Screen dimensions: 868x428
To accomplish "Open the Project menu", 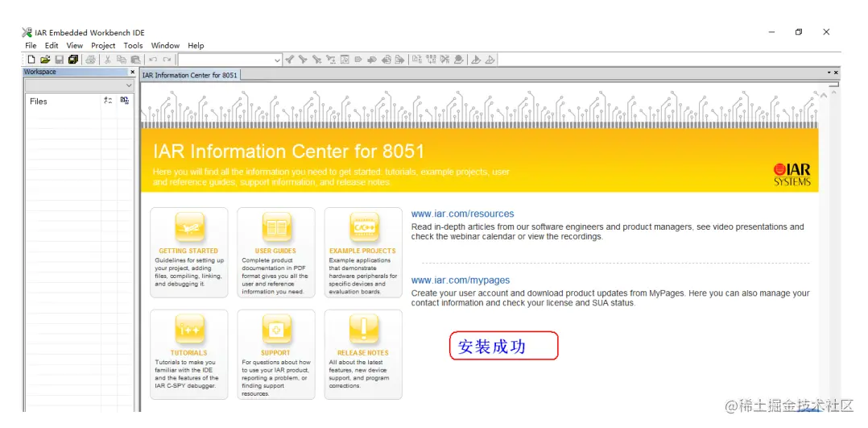I will tap(104, 45).
